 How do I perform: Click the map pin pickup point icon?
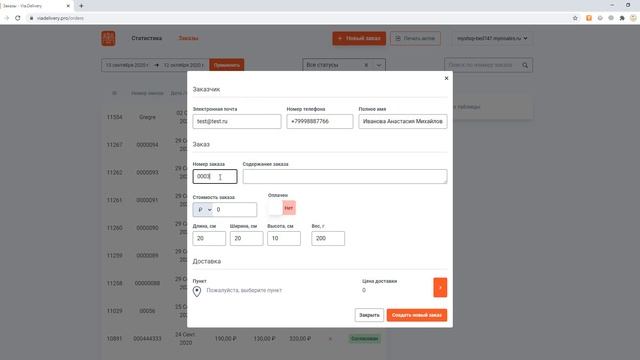coord(197,291)
